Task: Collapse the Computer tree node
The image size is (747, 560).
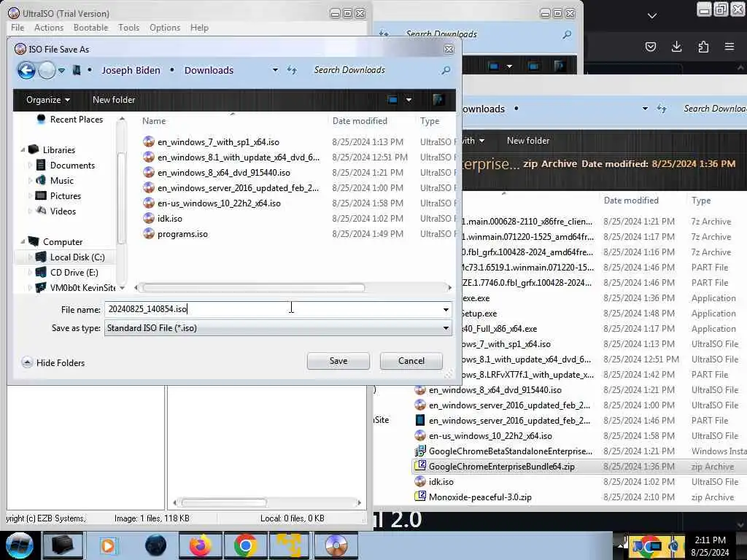Action: [x=23, y=242]
